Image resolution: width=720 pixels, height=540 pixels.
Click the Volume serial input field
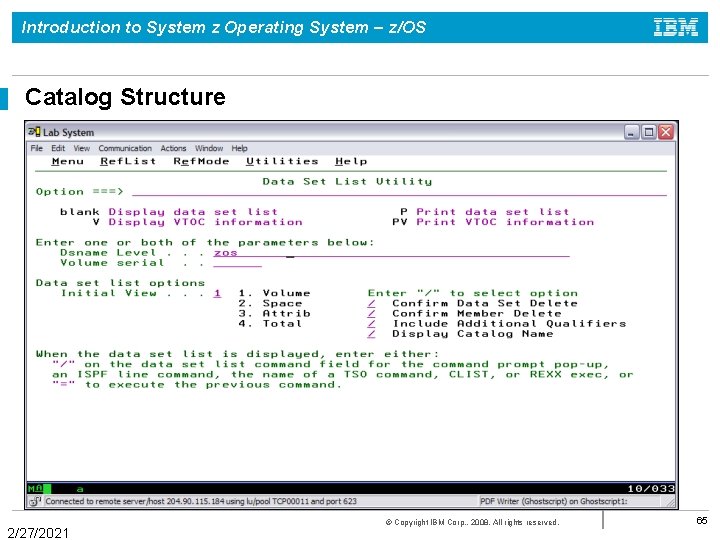click(x=237, y=263)
